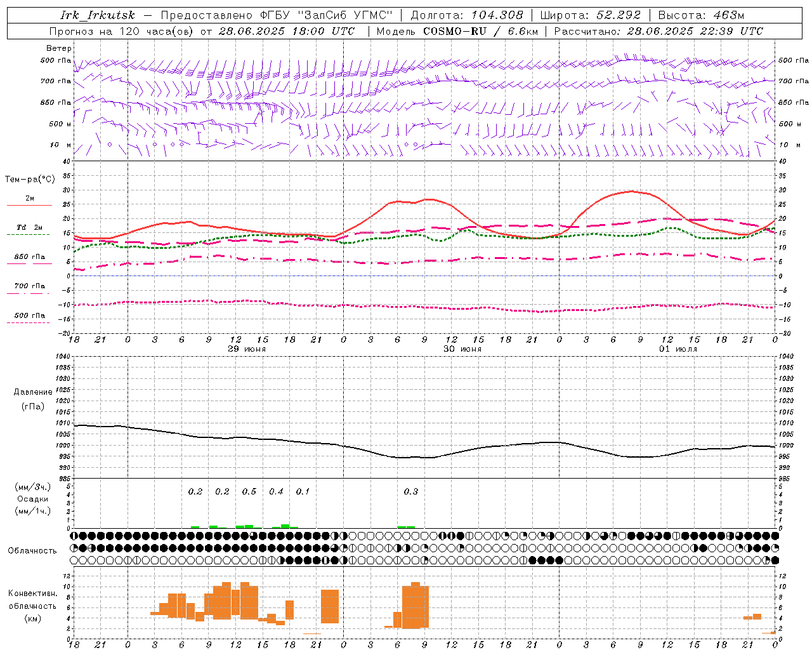Click the Осадки precipitation label
The image size is (812, 650).
pyautogui.click(x=33, y=499)
